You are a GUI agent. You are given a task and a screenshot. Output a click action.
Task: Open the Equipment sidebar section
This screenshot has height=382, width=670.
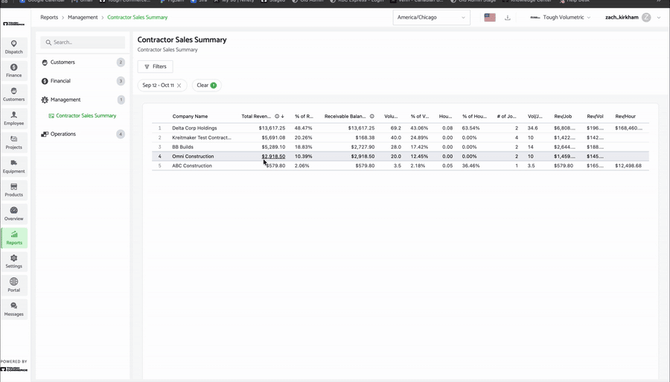tap(14, 166)
